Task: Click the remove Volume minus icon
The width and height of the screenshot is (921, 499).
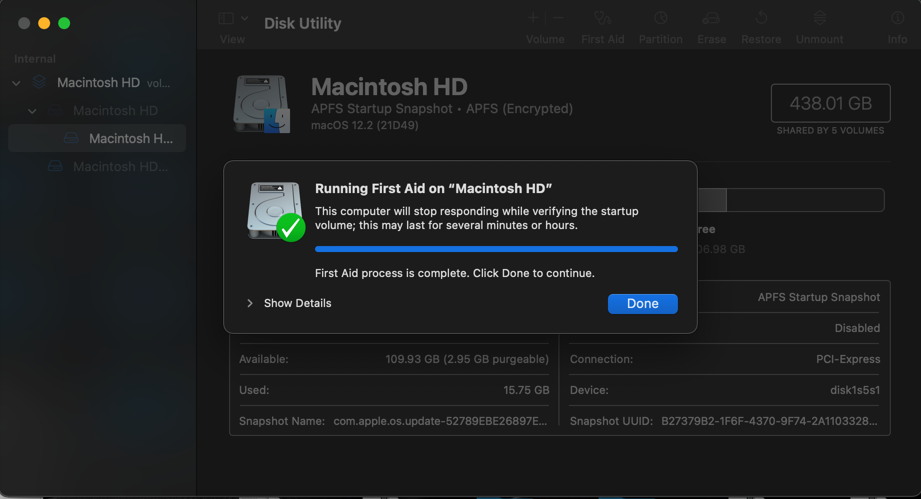Action: [x=558, y=18]
